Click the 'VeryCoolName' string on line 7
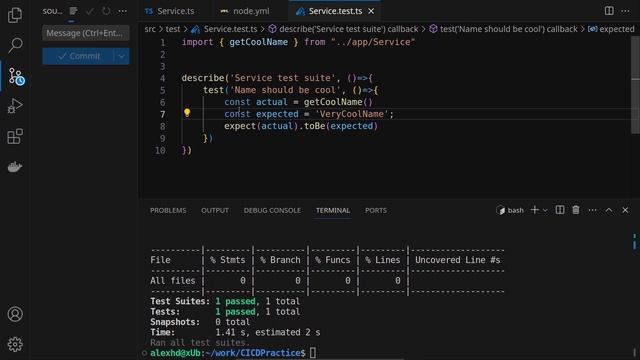The image size is (640, 360). click(352, 114)
